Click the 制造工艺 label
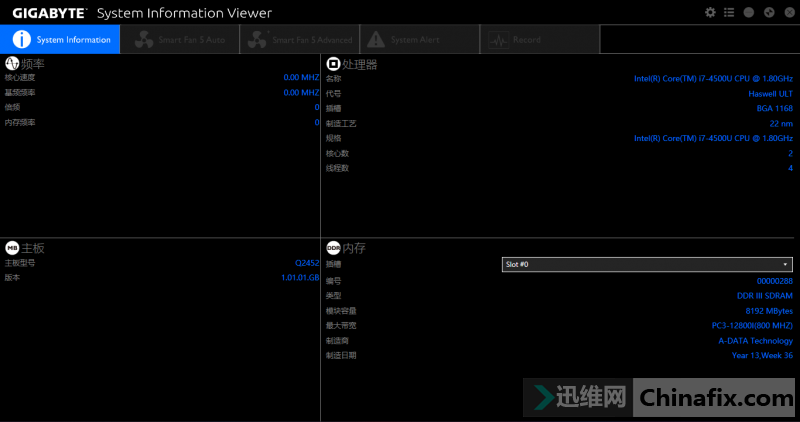This screenshot has width=800, height=422. point(341,124)
